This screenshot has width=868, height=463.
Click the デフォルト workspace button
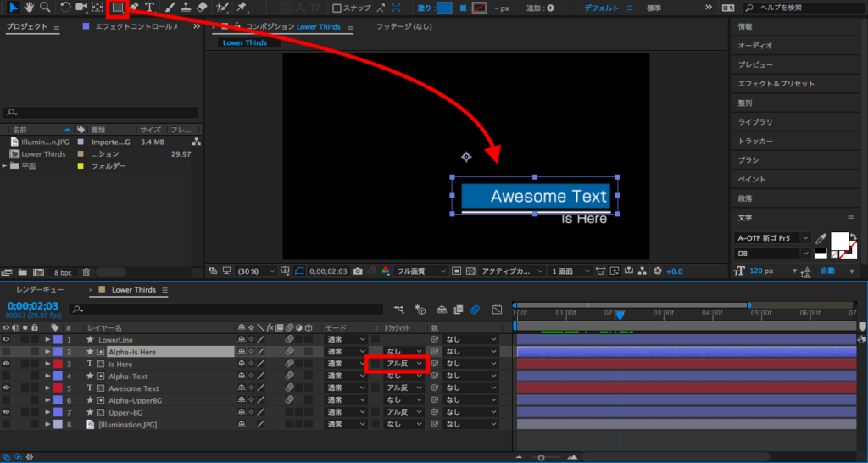click(603, 8)
